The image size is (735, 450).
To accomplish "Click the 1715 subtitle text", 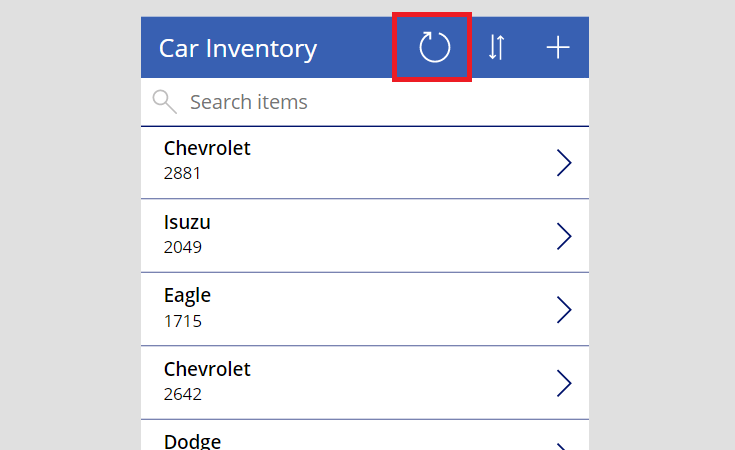I will click(183, 321).
